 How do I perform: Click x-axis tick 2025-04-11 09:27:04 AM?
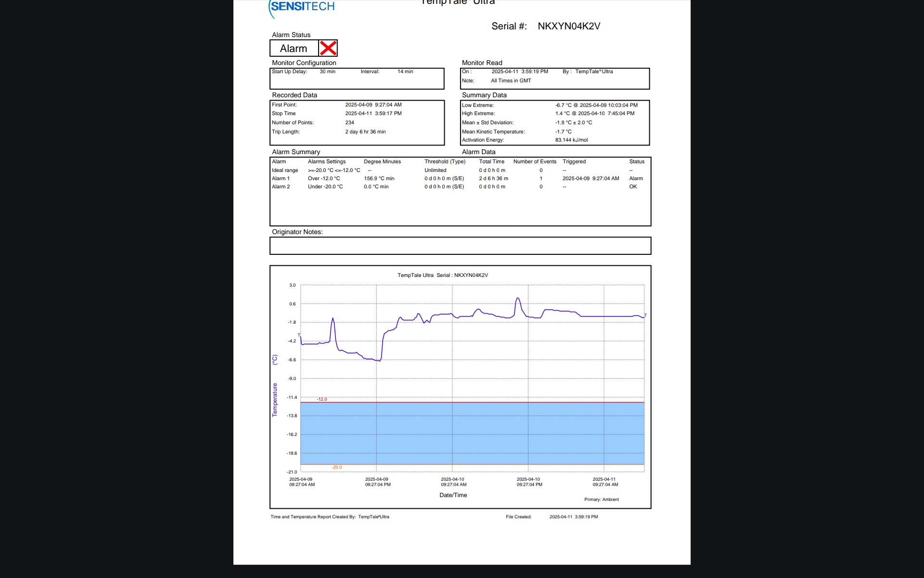pos(605,482)
